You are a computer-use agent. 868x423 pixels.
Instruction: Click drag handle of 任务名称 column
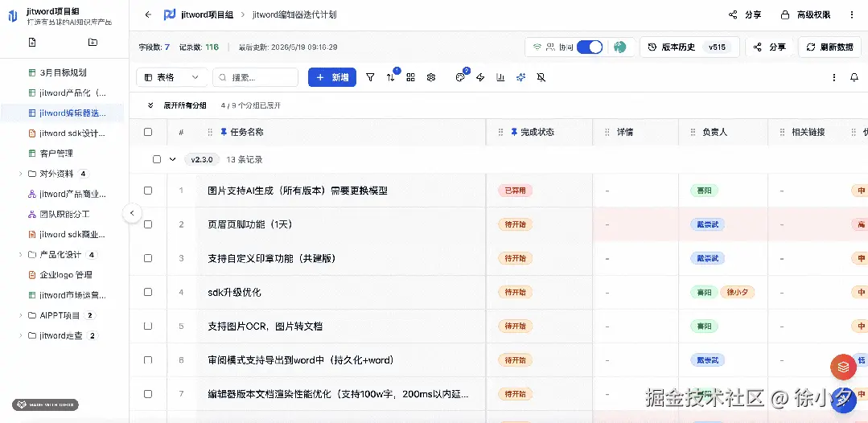(x=210, y=133)
